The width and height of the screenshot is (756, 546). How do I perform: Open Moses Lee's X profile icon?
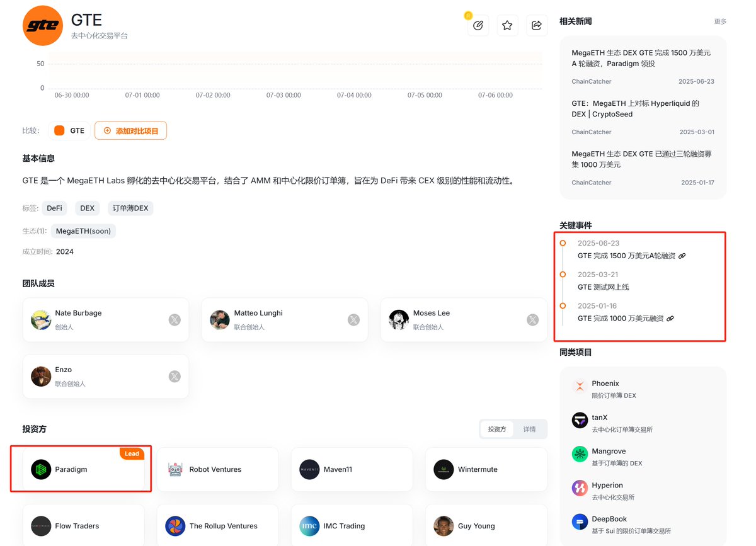[532, 320]
